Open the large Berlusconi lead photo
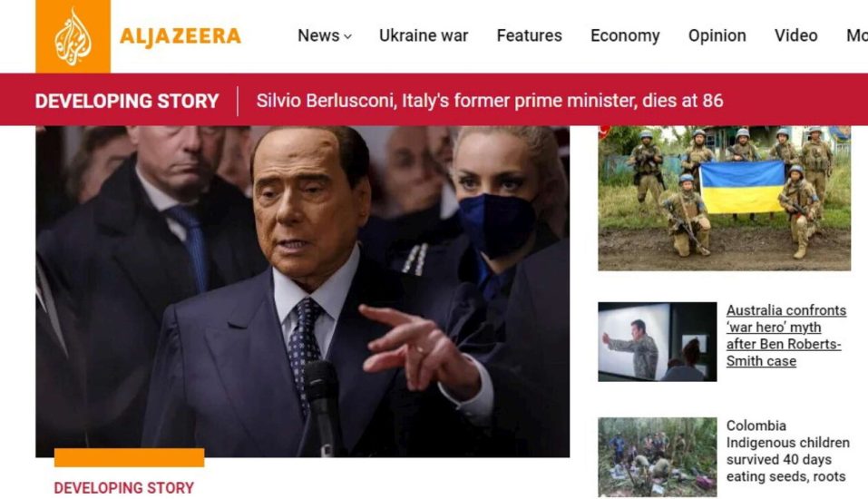This screenshot has height=499, width=868. click(302, 291)
